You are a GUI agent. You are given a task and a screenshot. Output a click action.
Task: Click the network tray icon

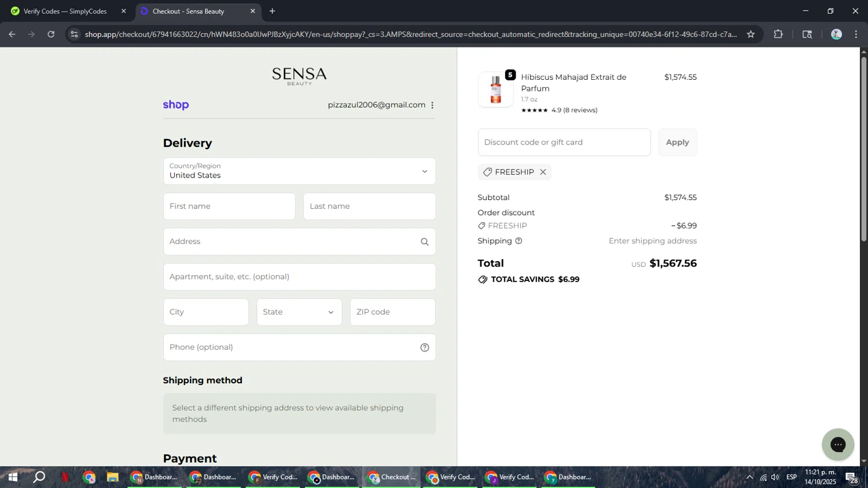click(x=763, y=478)
